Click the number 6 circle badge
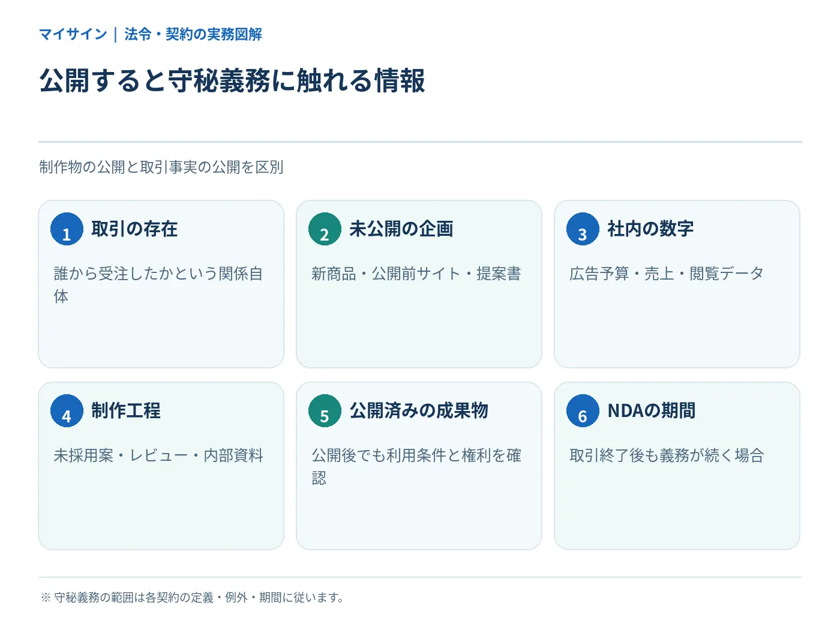840x630 pixels. (x=583, y=410)
